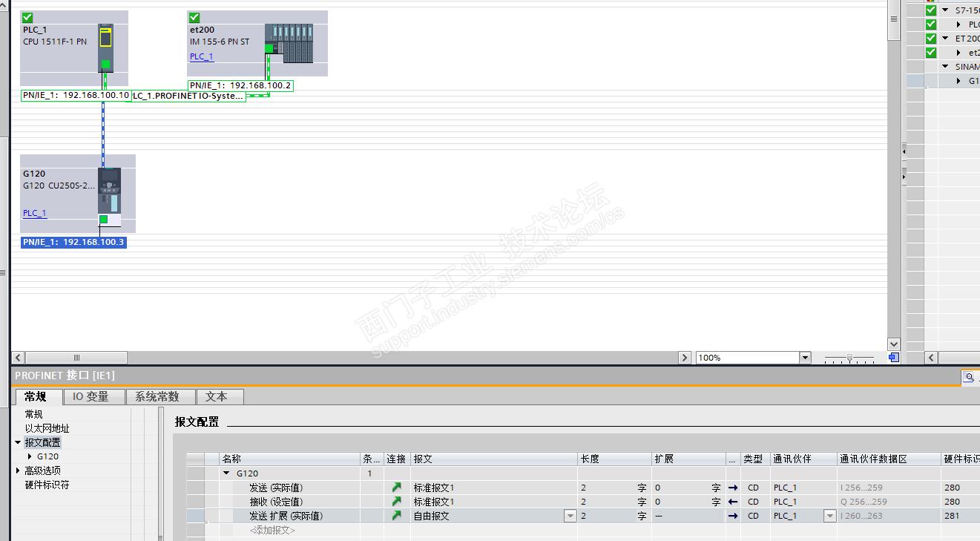This screenshot has height=541, width=980.
Task: Expand G1 child node under SINAMICS
Action: 958,81
